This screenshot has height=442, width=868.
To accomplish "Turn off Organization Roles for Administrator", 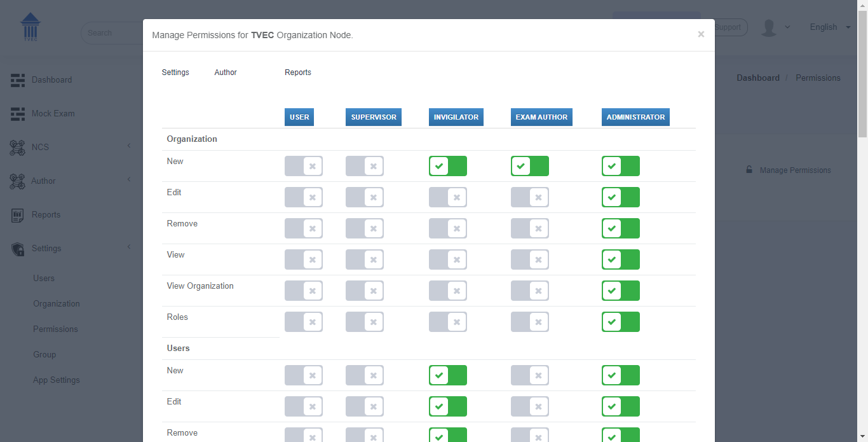I will coord(621,322).
